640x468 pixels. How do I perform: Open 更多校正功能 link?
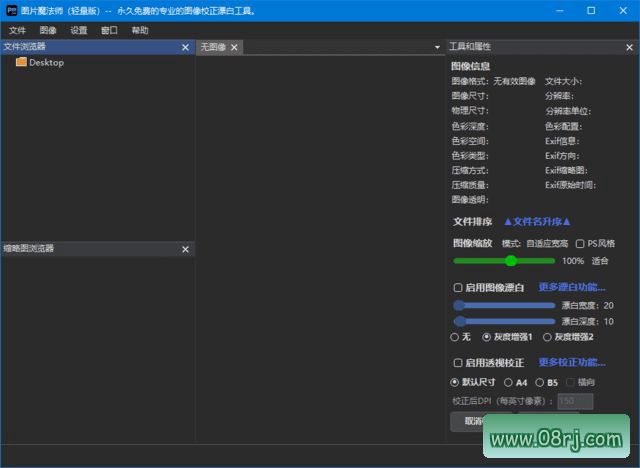point(571,362)
